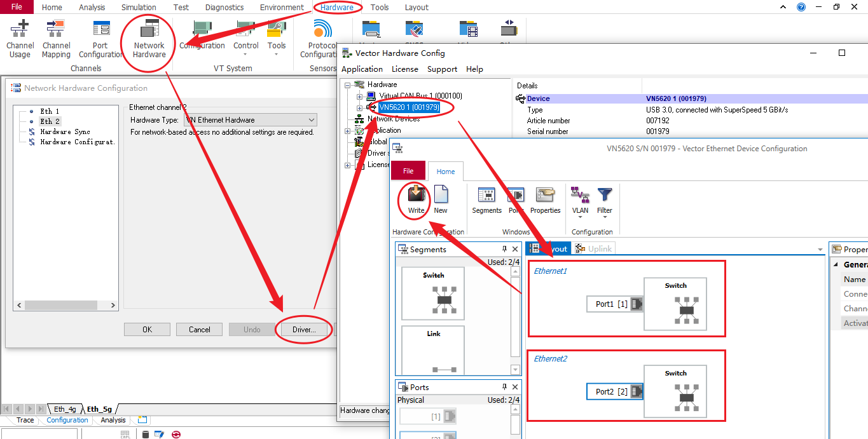Image resolution: width=868 pixels, height=439 pixels.
Task: Click the red circular refresh icon in bottom toolbar
Action: (x=176, y=435)
